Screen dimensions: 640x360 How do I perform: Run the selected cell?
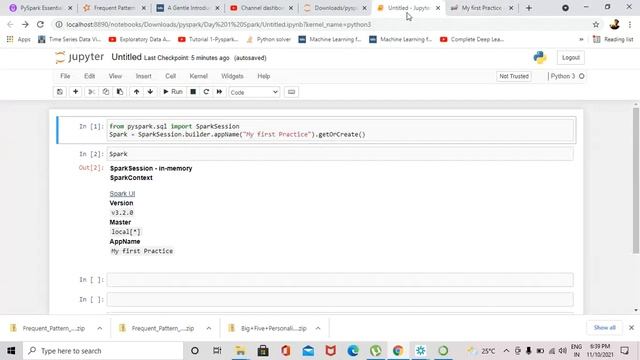173,92
